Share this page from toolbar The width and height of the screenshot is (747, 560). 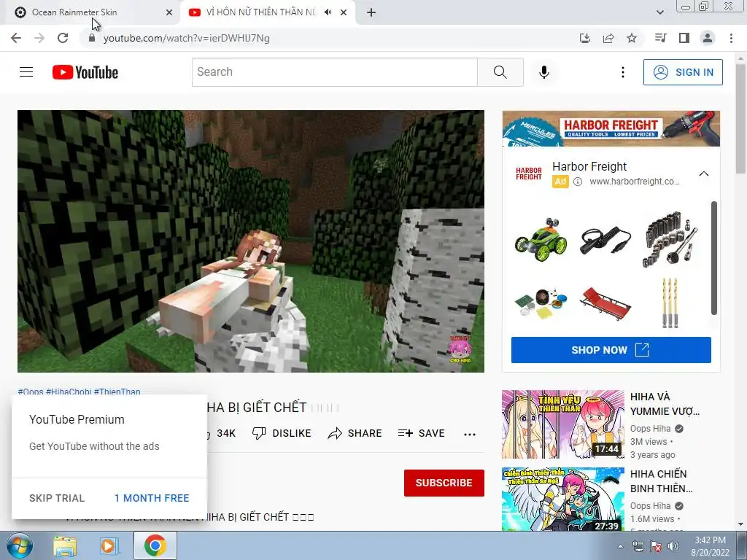608,38
